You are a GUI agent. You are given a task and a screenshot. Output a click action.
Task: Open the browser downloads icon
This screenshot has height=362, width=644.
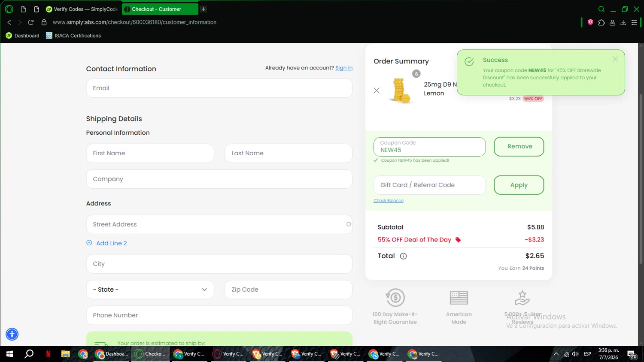623,22
